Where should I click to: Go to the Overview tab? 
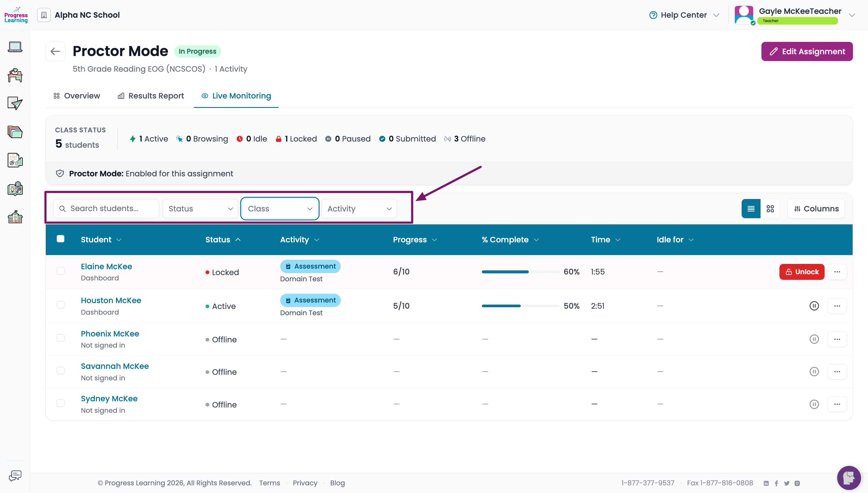coord(76,96)
